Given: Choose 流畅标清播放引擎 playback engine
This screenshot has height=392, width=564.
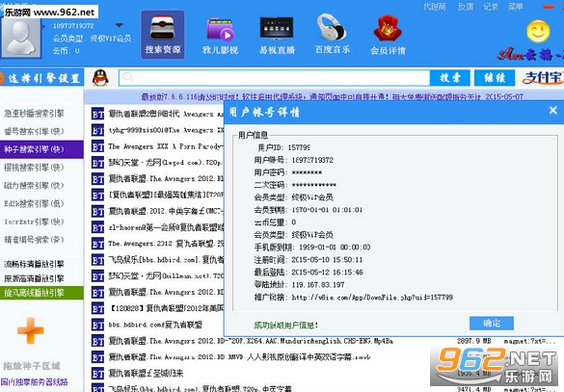Looking at the screenshot, I should click(34, 264).
